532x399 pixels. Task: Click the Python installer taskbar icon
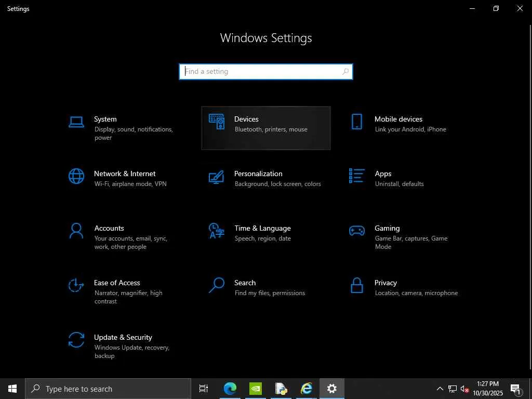point(281,389)
